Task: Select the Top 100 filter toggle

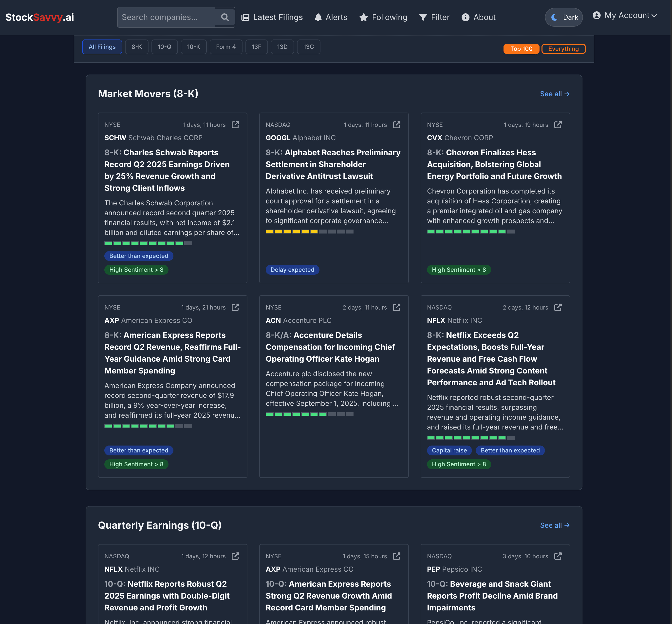Action: (521, 49)
